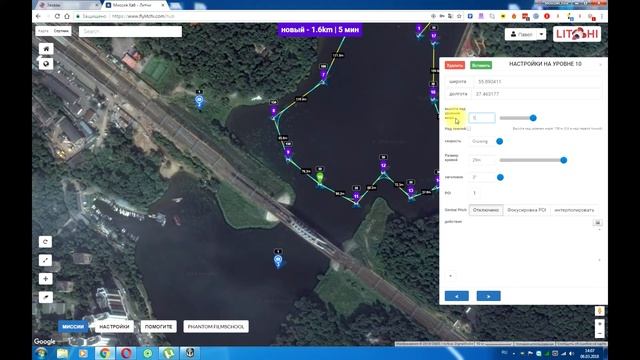Open the Street View pegman control
The width and height of the screenshot is (640, 360).
[600, 311]
